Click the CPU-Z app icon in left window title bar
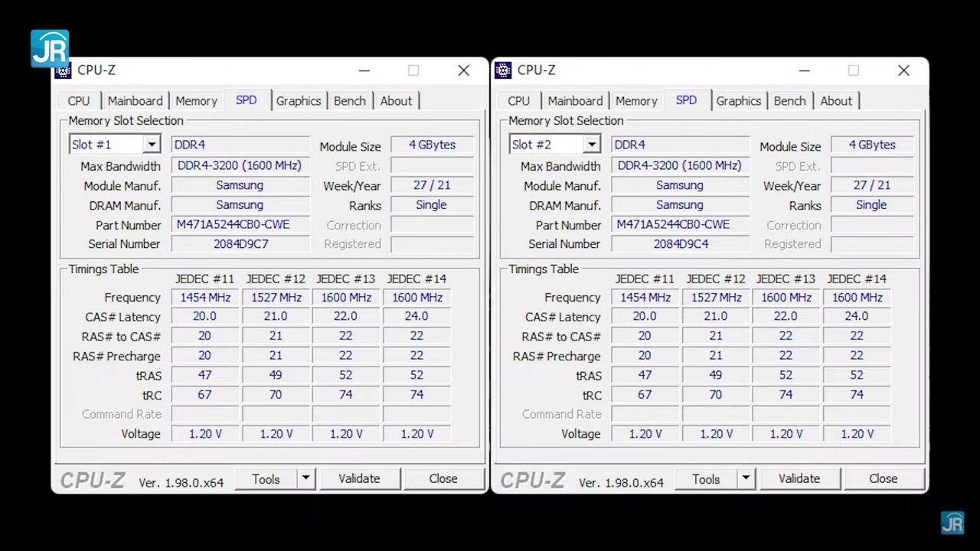The height and width of the screenshot is (551, 980). click(63, 70)
